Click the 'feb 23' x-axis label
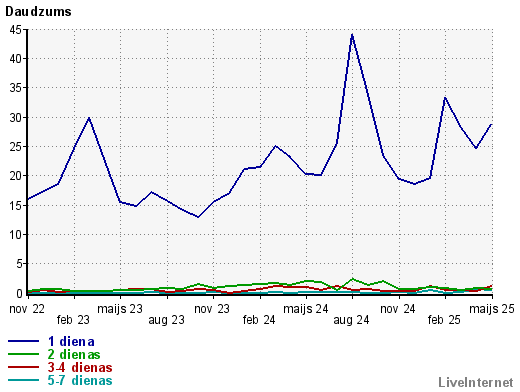Viewport: 520px width, 392px height. [x=73, y=320]
